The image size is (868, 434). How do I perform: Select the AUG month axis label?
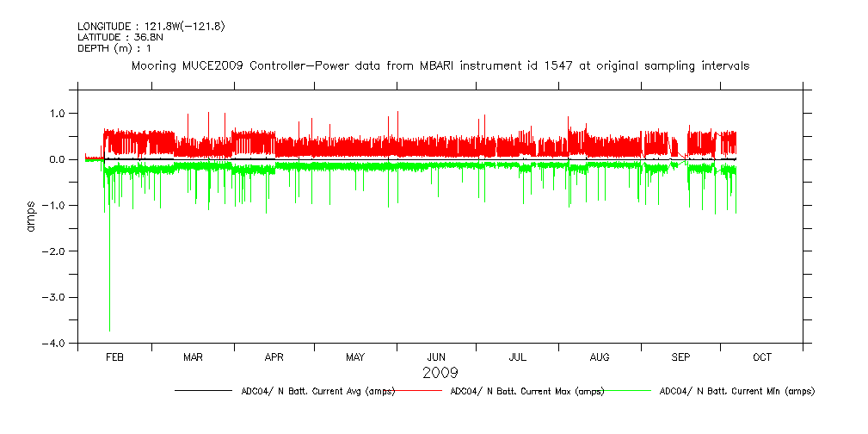pyautogui.click(x=600, y=356)
